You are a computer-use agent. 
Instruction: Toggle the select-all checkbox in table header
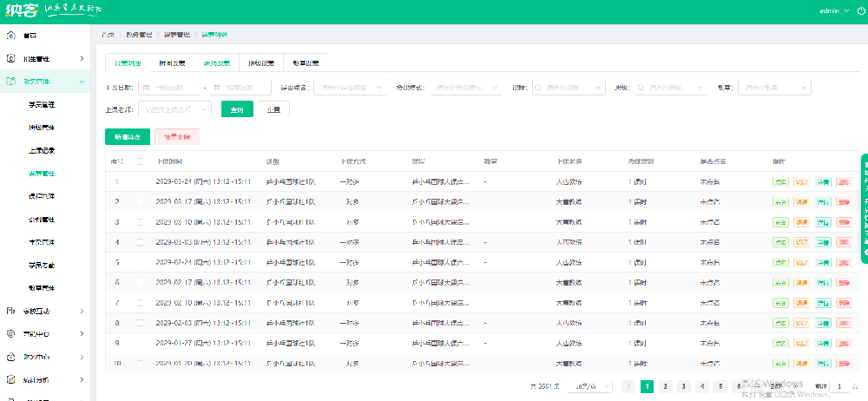(140, 161)
